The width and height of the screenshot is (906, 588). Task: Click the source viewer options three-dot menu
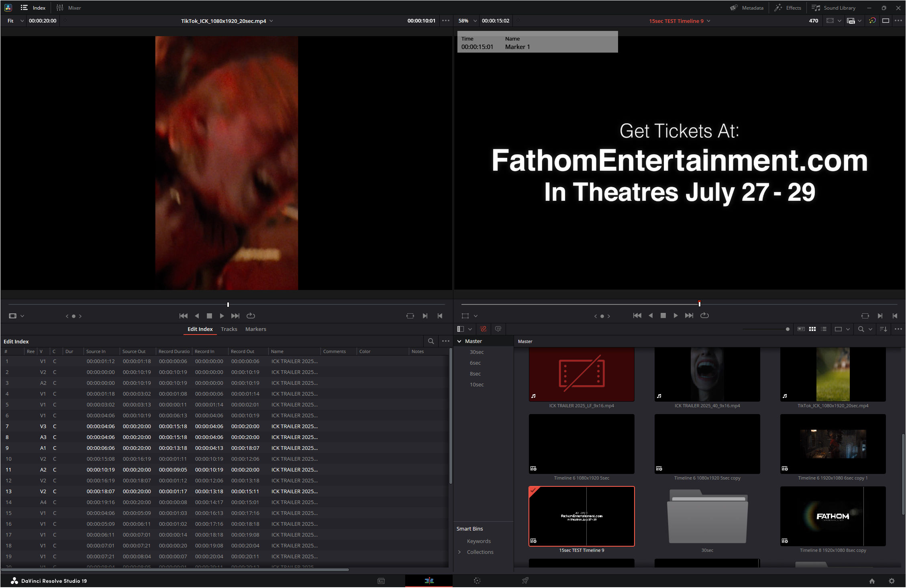[x=446, y=21]
